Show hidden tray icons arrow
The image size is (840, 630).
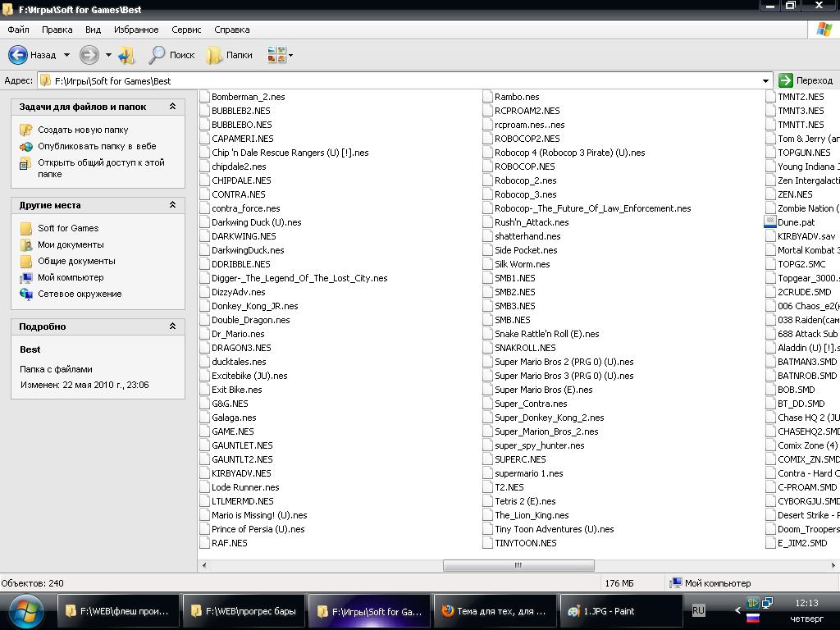(737, 610)
